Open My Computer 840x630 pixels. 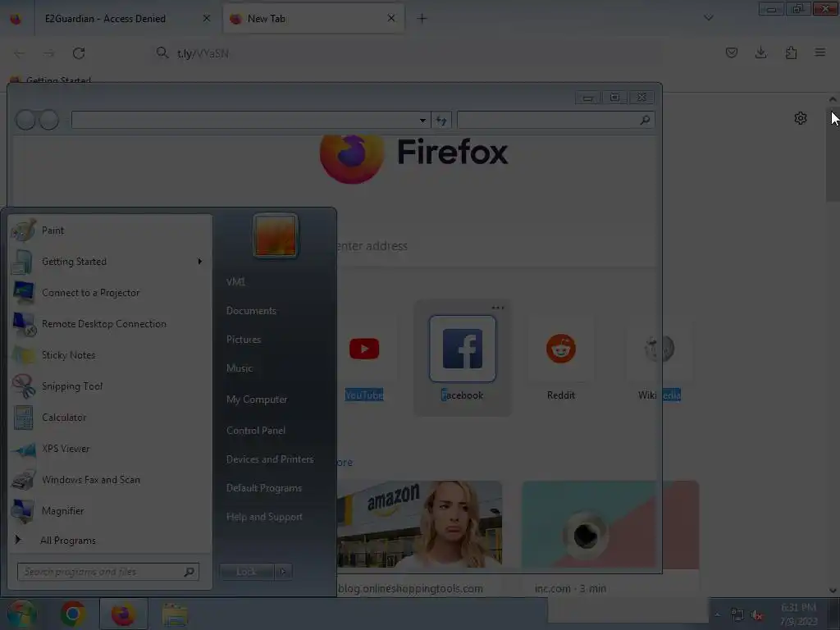click(x=257, y=399)
